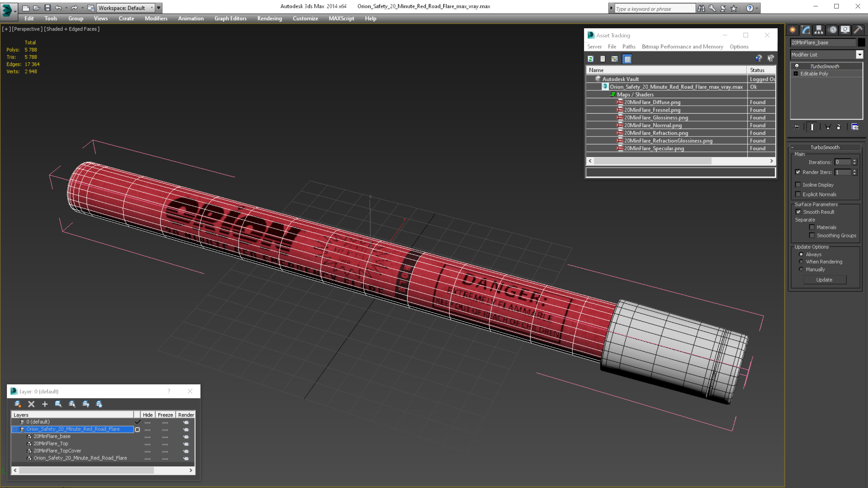Click binoculars search icon in title bar
868x488 pixels.
[701, 8]
